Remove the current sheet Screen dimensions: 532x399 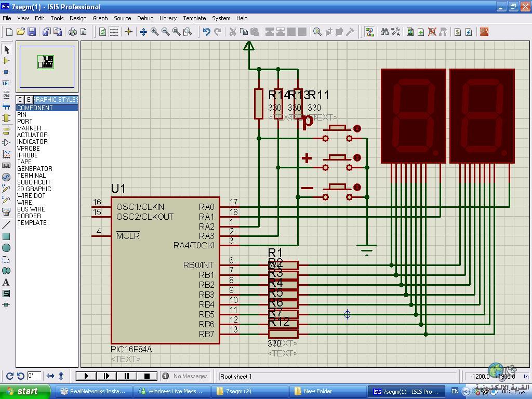(432, 32)
